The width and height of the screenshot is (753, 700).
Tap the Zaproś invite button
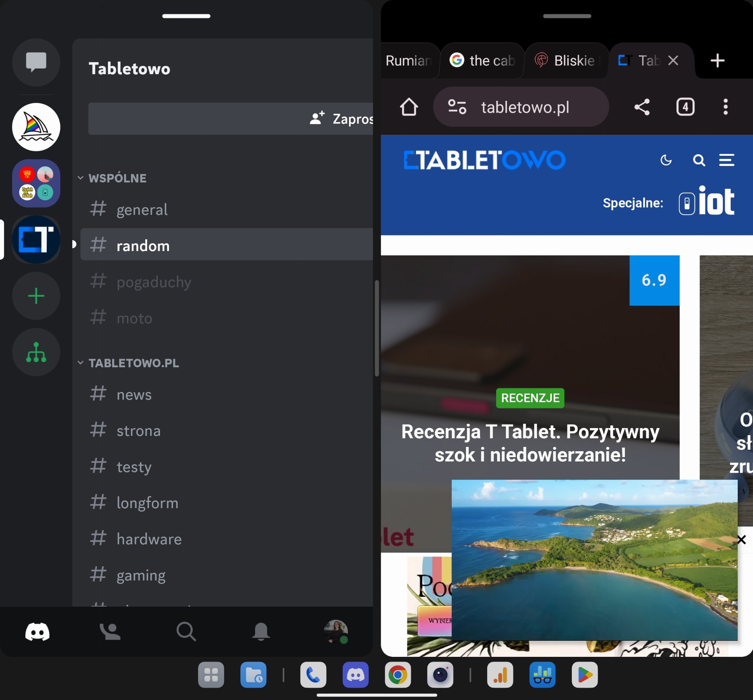click(231, 119)
